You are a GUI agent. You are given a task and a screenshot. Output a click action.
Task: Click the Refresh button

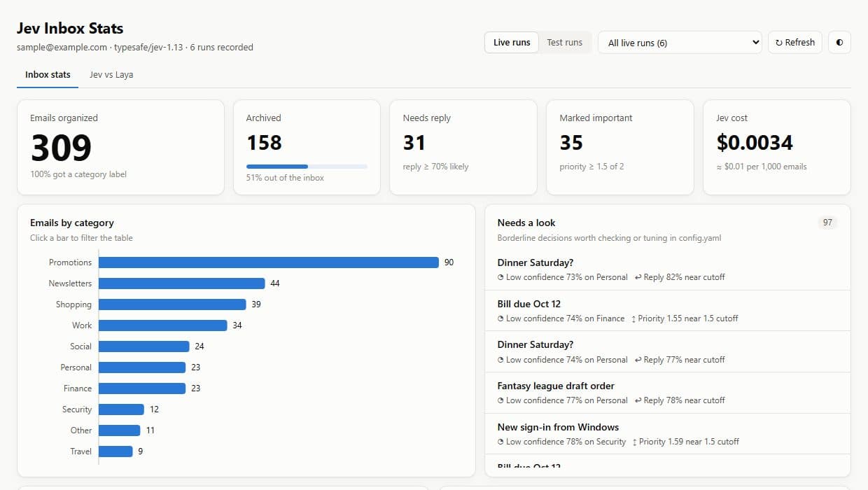point(795,42)
